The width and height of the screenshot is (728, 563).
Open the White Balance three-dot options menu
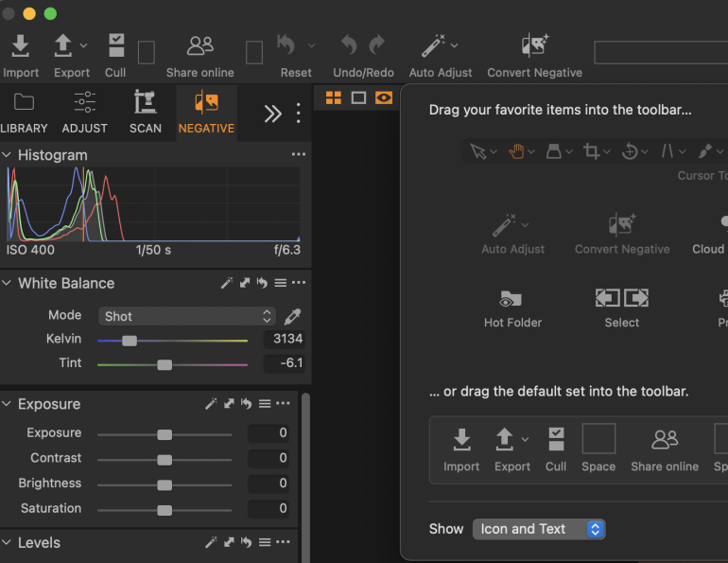tap(299, 282)
